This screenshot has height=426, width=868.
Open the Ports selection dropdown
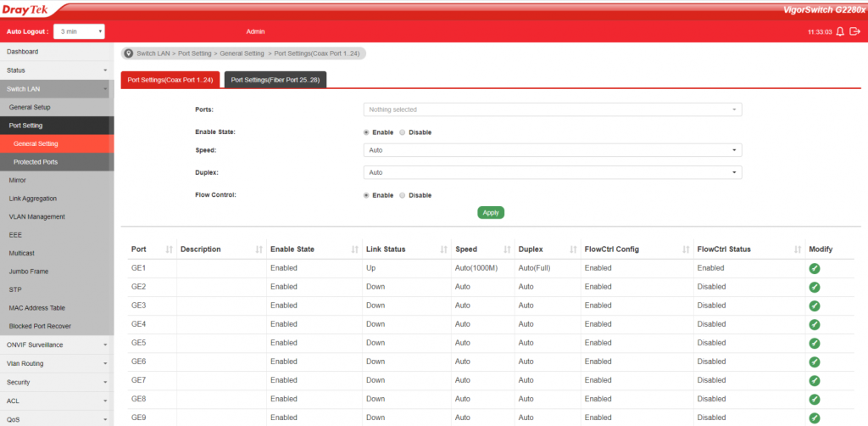click(552, 109)
